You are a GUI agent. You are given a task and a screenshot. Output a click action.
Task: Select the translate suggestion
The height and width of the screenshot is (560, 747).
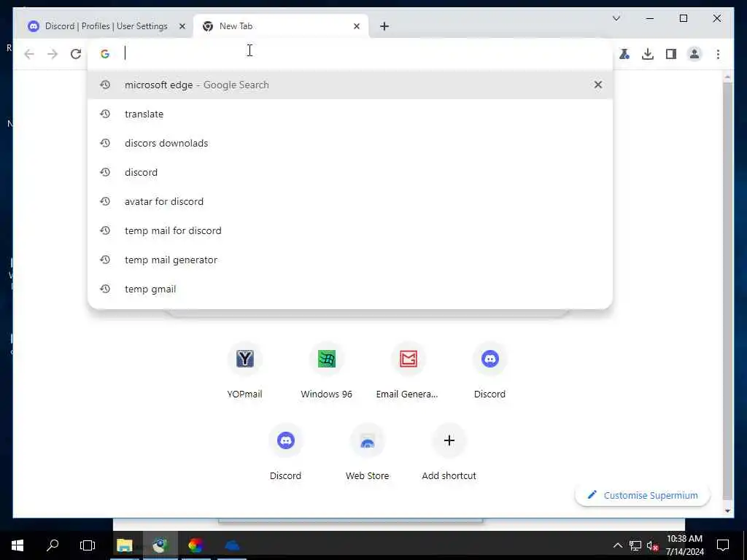[350, 114]
